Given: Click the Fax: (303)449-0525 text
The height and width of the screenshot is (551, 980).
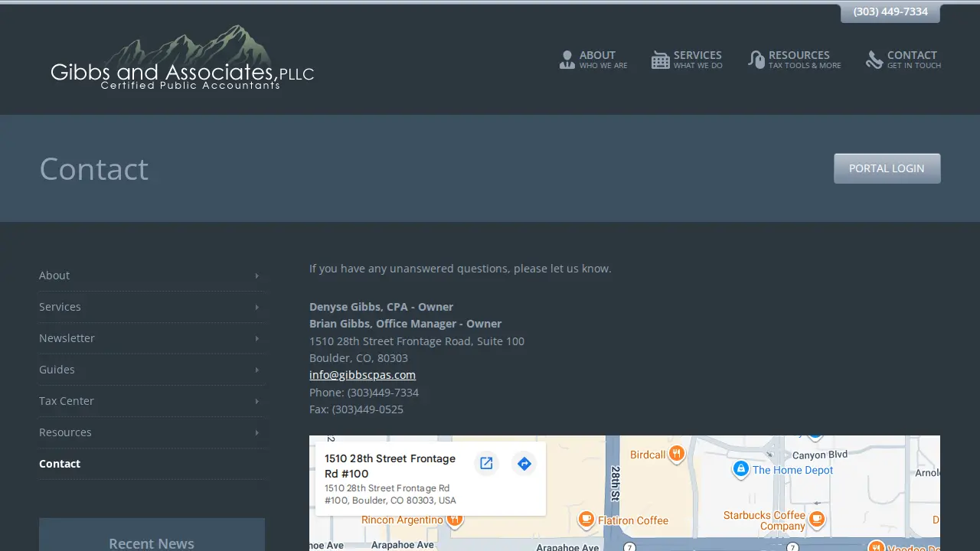Looking at the screenshot, I should tap(356, 409).
